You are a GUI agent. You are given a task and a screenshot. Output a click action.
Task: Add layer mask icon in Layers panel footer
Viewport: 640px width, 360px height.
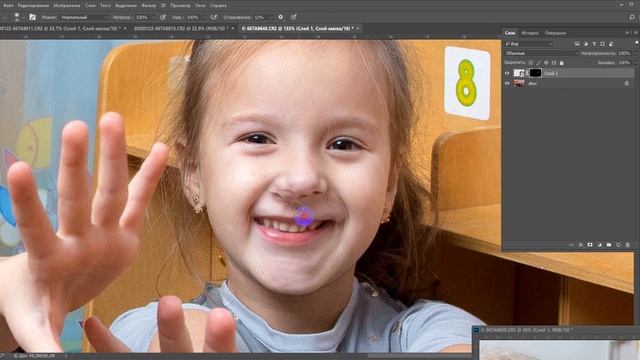coord(590,245)
